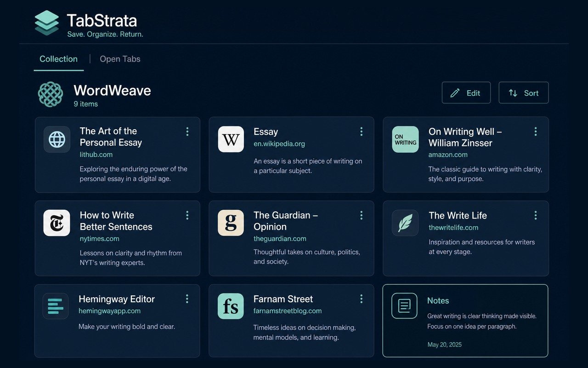The height and width of the screenshot is (368, 588).
Task: Click the Hemingway Editor bars icon
Action: pos(56,306)
